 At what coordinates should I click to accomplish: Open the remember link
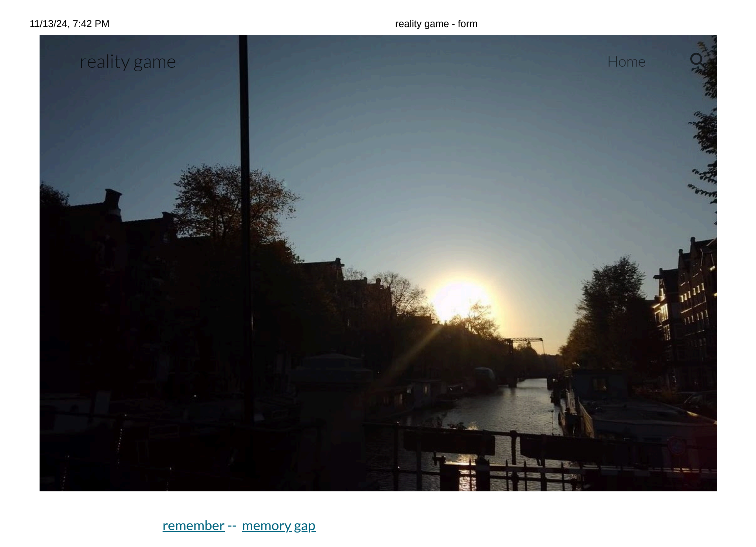click(x=194, y=526)
